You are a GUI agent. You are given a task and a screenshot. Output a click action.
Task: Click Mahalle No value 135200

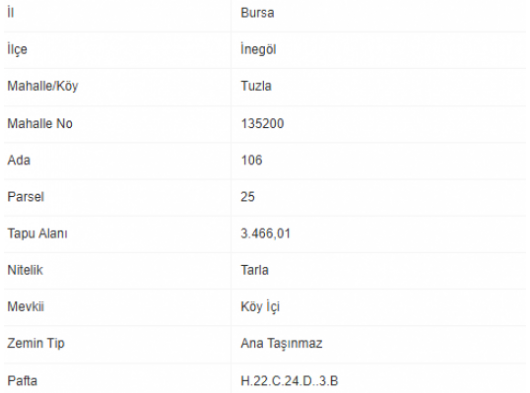point(262,123)
